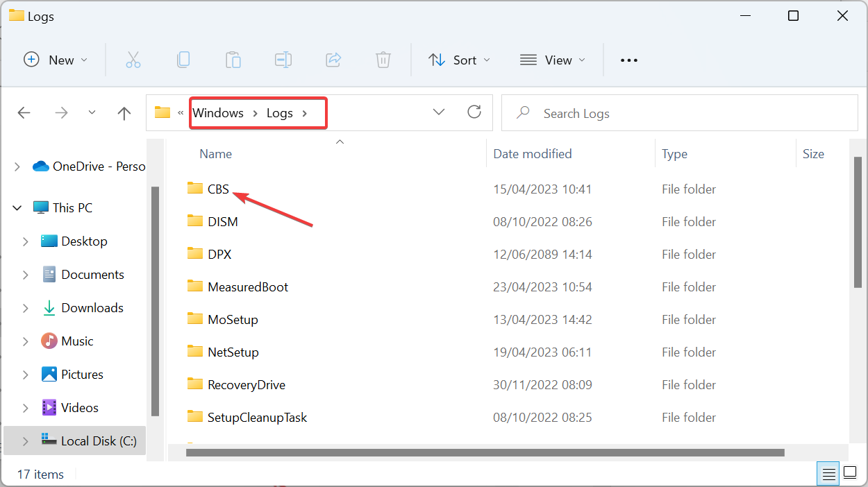868x487 pixels.
Task: Expand the Downloads tree node
Action: [x=26, y=308]
